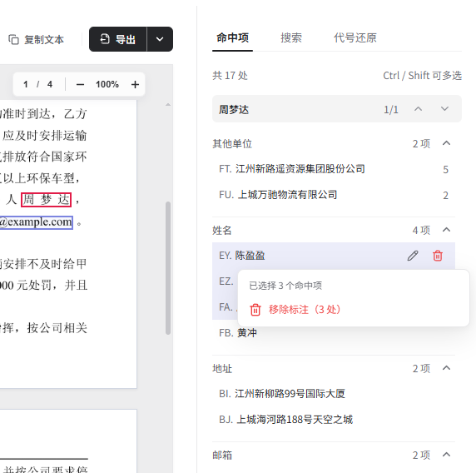The image size is (476, 473).
Task: Collapse the 其他单位 group
Action: [x=447, y=143]
